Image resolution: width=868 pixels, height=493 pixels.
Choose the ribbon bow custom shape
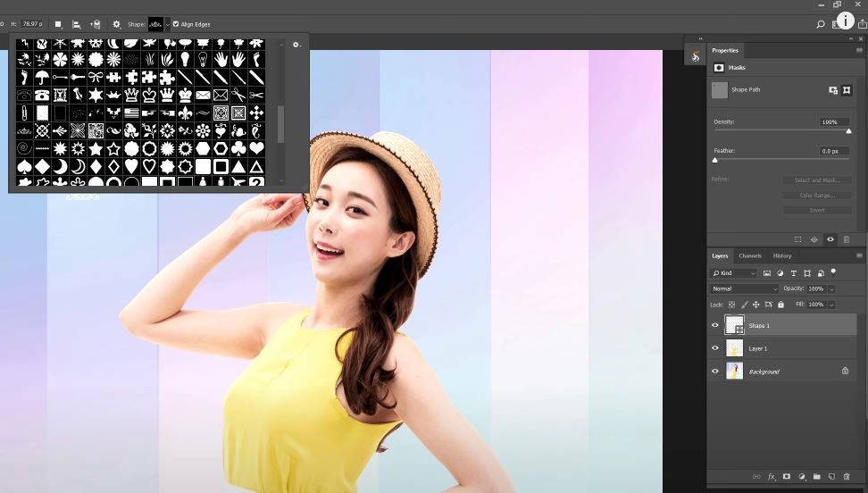tap(96, 78)
